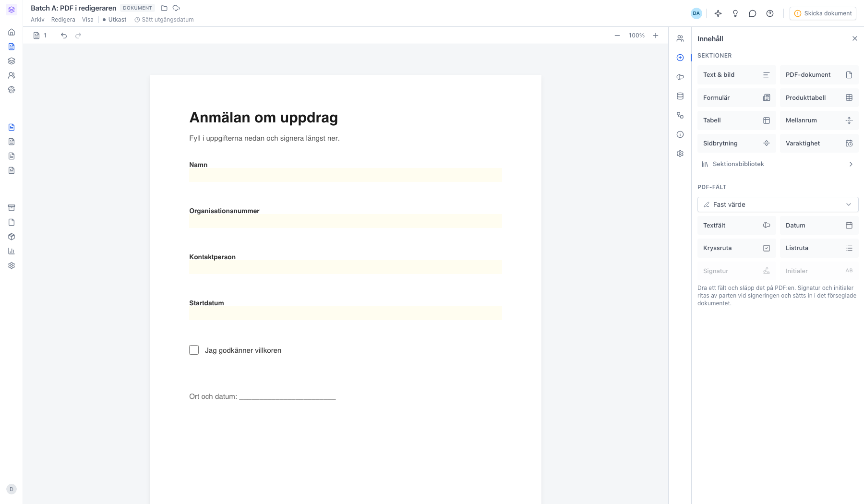864x504 pixels.
Task: Add a Produkttabell section
Action: (819, 97)
